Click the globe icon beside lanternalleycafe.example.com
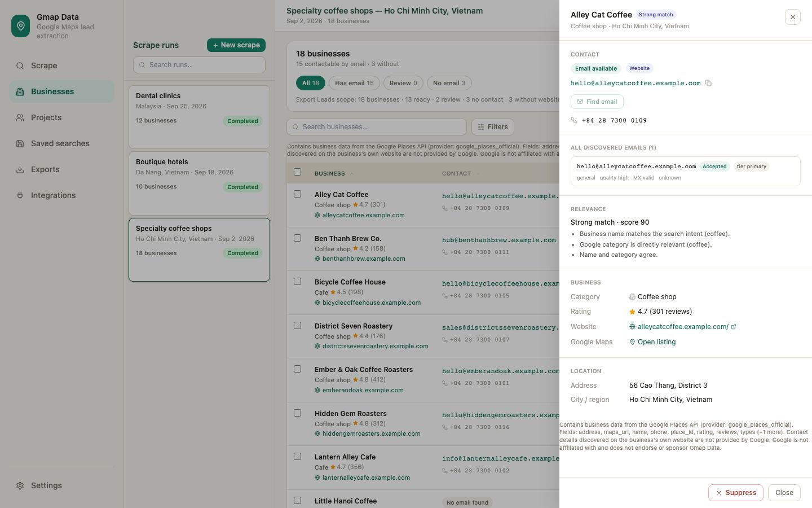The height and width of the screenshot is (508, 812). click(x=317, y=478)
